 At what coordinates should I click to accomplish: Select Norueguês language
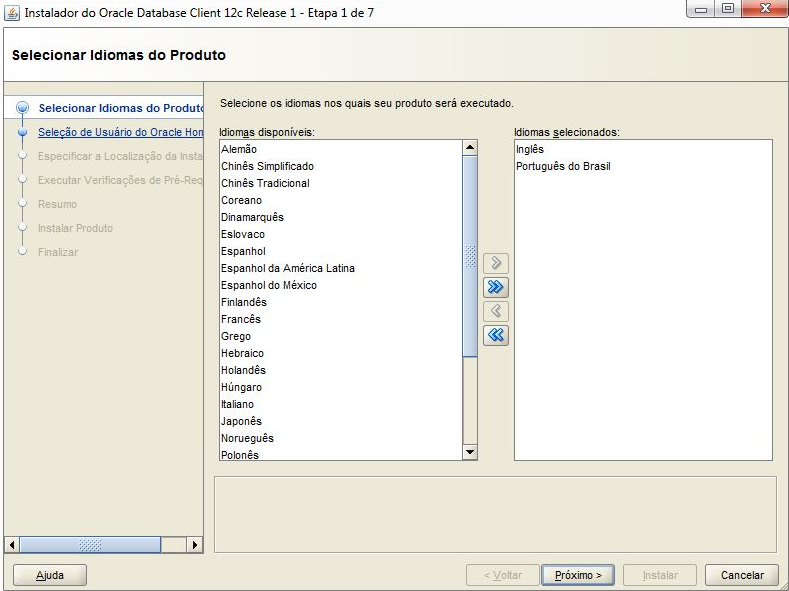point(341,439)
